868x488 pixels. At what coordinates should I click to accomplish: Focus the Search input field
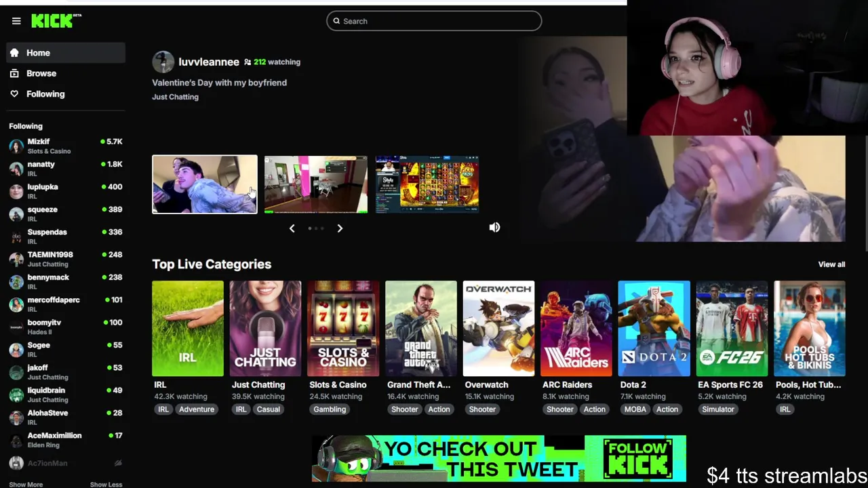tap(434, 21)
